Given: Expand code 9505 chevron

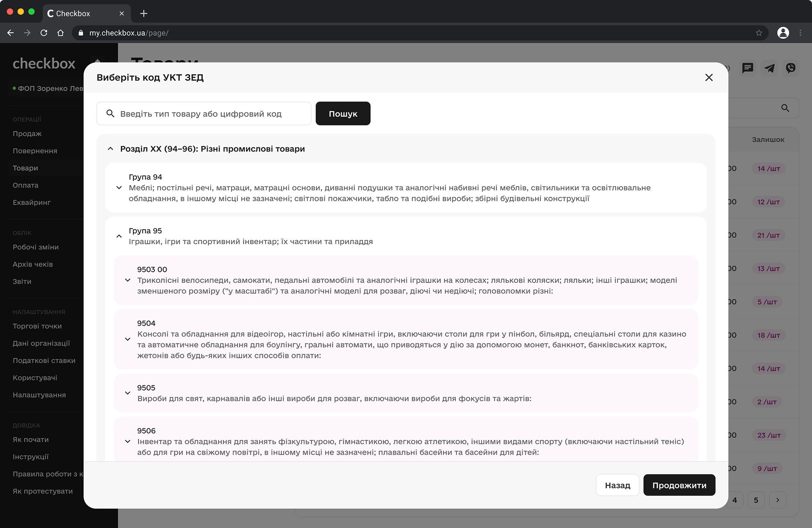Looking at the screenshot, I should (x=128, y=393).
